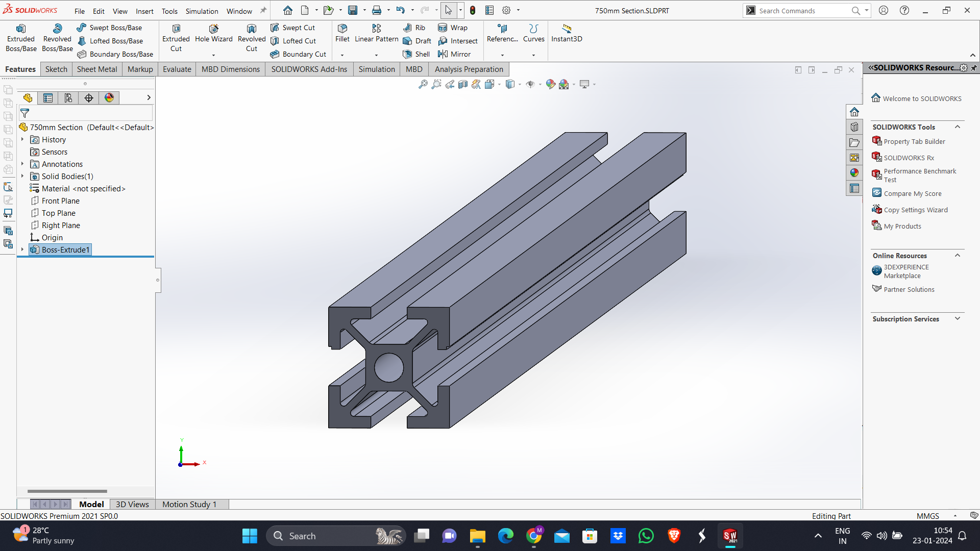The width and height of the screenshot is (980, 551).
Task: Click the Zoom to Fit icon
Action: click(423, 84)
